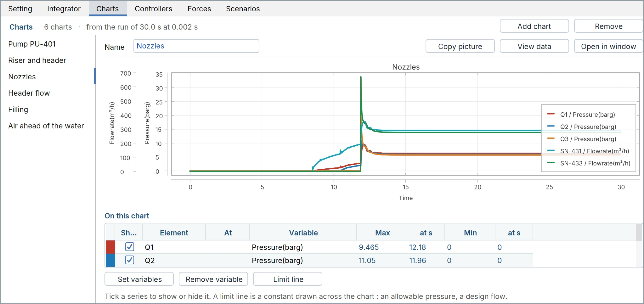Open View data for chart
The image size is (644, 304).
pos(534,46)
